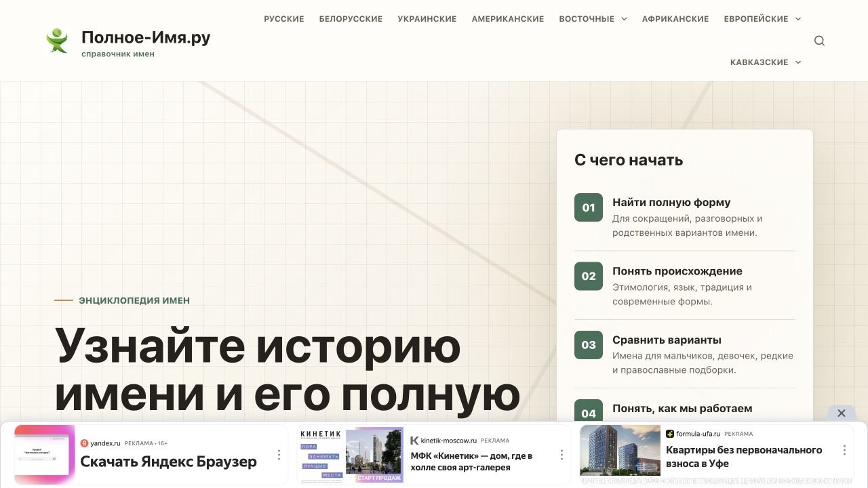Image resolution: width=868 pixels, height=488 pixels.
Task: Expand the Европейские menu chevron
Action: (798, 19)
